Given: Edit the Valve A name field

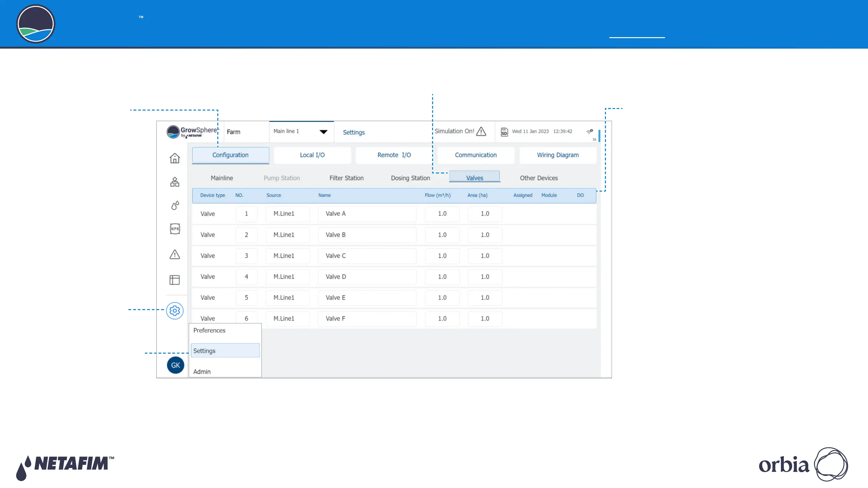Looking at the screenshot, I should [367, 214].
